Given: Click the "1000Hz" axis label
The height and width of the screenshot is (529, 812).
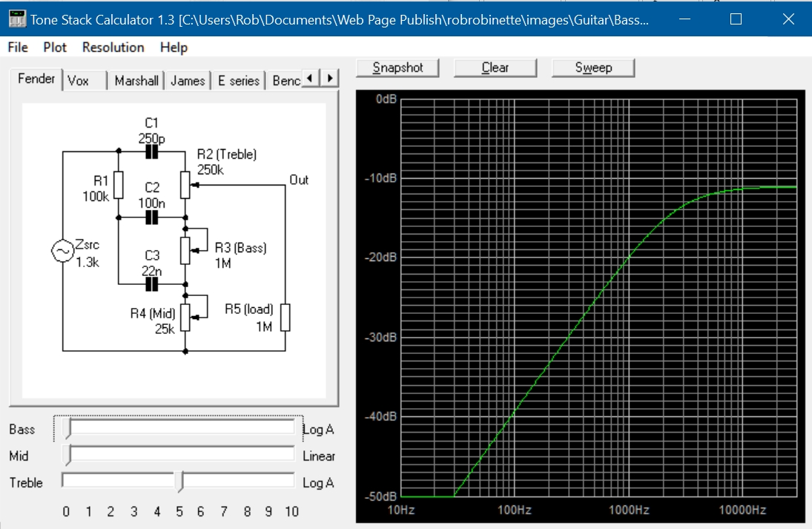Looking at the screenshot, I should point(629,510).
